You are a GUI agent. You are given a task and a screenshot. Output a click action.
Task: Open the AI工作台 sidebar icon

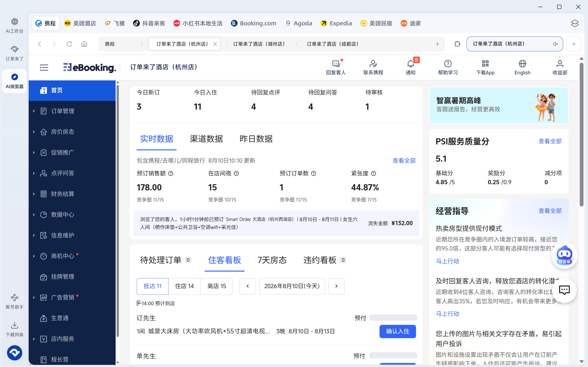coord(15,26)
